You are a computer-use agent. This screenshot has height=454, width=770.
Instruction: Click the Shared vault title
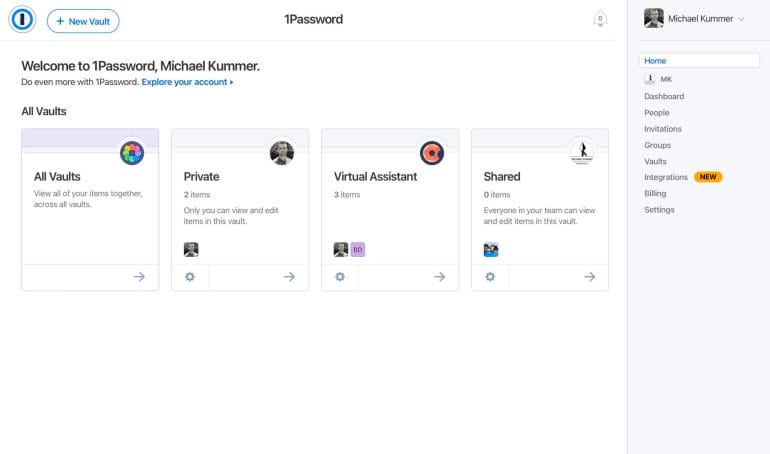coord(501,177)
